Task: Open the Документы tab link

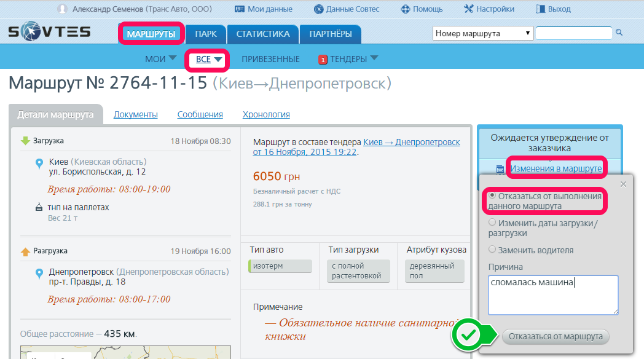Action: point(136,114)
